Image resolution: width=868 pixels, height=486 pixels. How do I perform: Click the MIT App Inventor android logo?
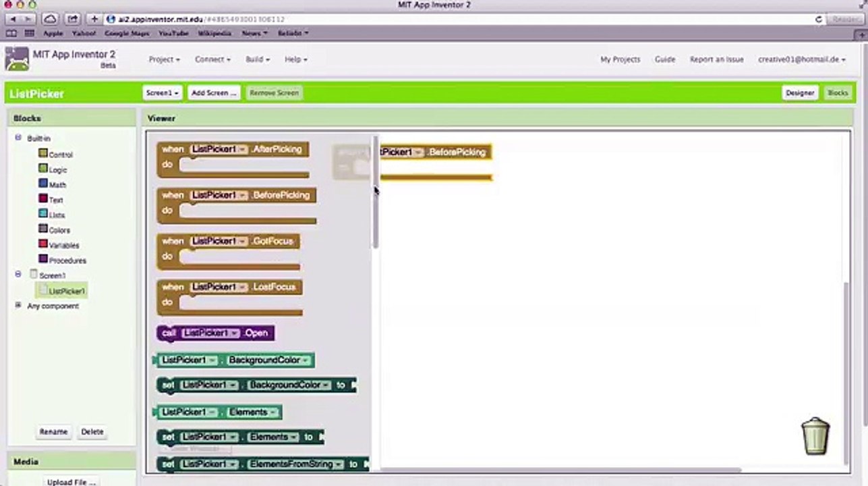coord(17,59)
